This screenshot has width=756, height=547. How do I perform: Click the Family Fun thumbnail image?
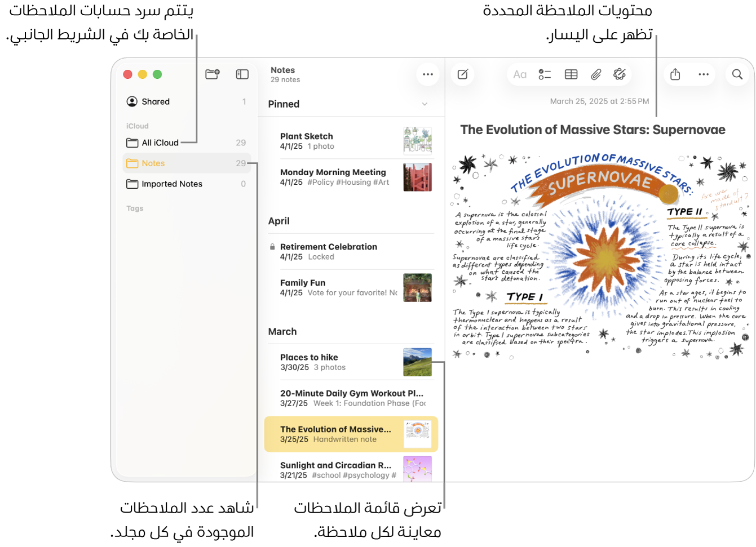click(x=418, y=287)
